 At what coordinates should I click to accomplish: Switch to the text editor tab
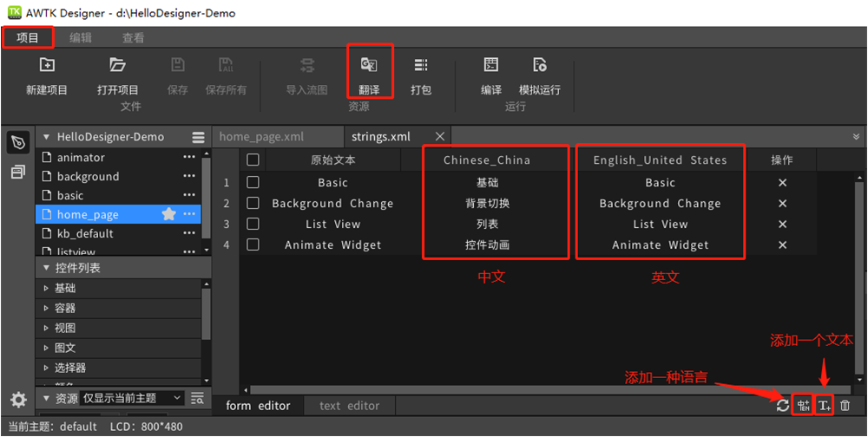349,406
